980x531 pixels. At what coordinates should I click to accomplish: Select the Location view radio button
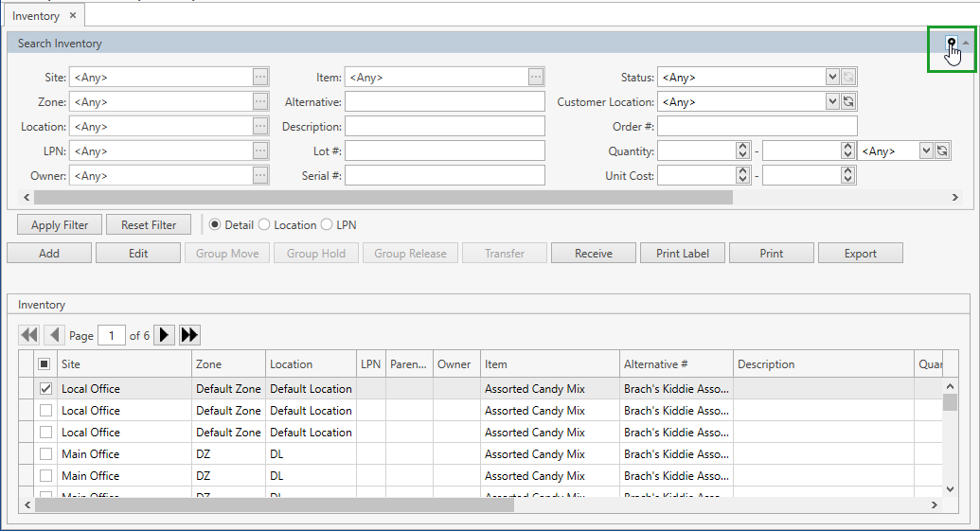point(265,225)
